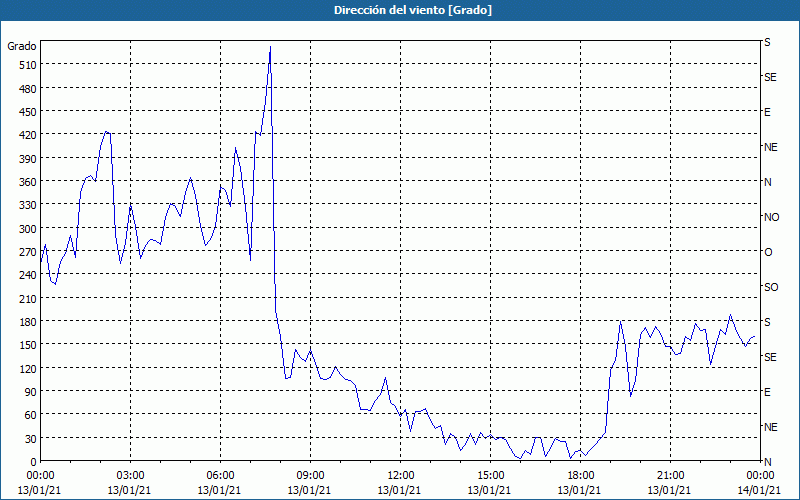Select the 00:00 label above 14/01/21
This screenshot has width=800, height=500.
click(760, 476)
